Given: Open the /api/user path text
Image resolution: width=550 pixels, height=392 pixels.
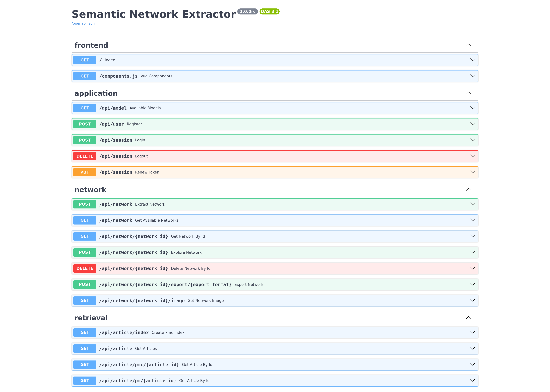Looking at the screenshot, I should tap(111, 124).
